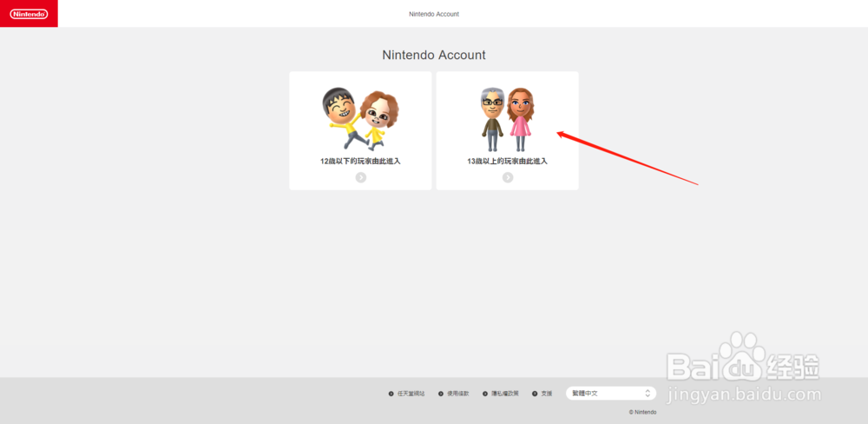The width and height of the screenshot is (868, 424).
Task: Open the 隱私權政策 footer link
Action: pyautogui.click(x=505, y=394)
